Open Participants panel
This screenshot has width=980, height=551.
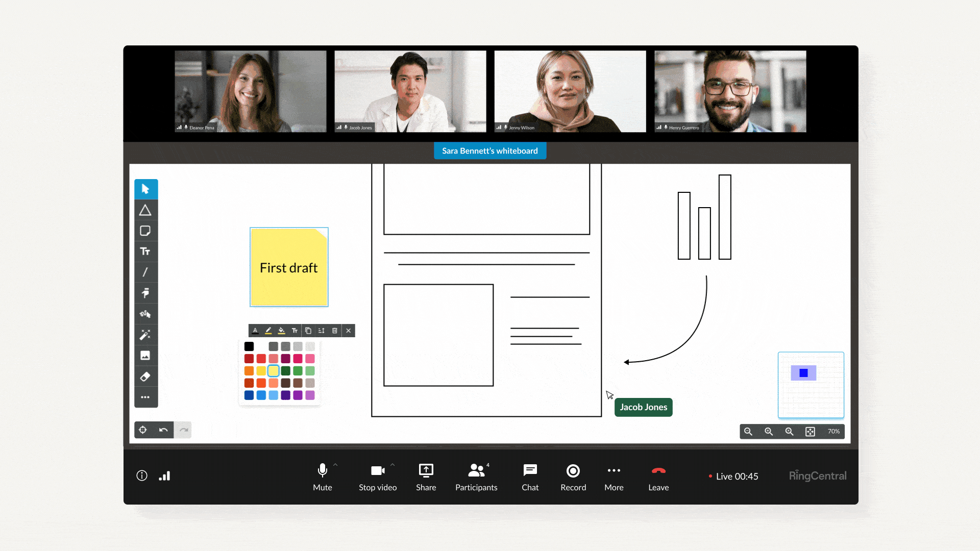coord(476,475)
